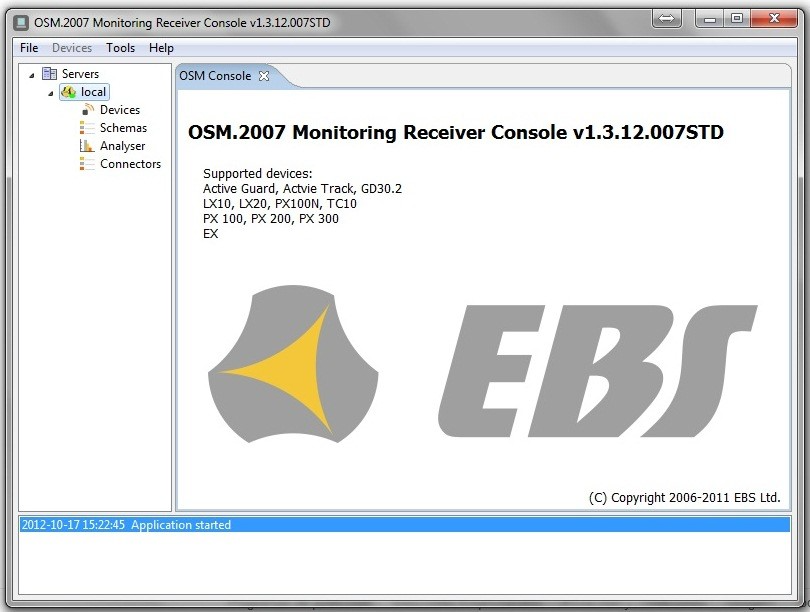Click the Servers icon in tree
The height and width of the screenshot is (612, 810).
pyautogui.click(x=49, y=73)
